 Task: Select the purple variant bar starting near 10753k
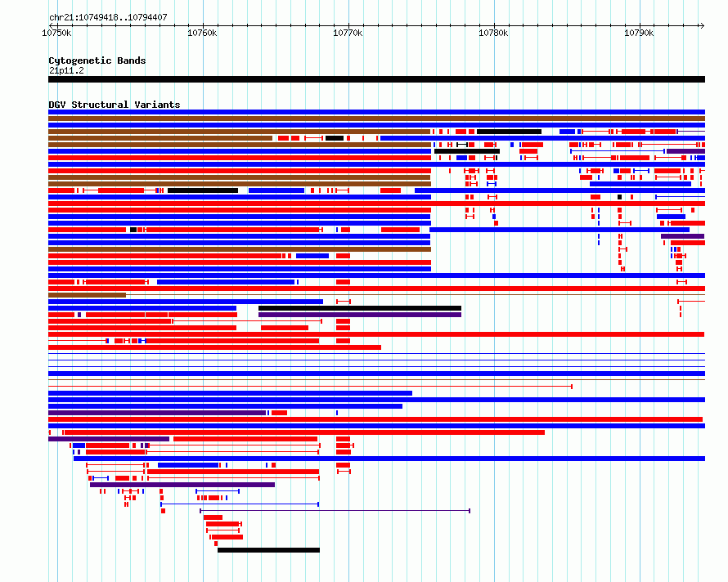pyautogui.click(x=182, y=485)
